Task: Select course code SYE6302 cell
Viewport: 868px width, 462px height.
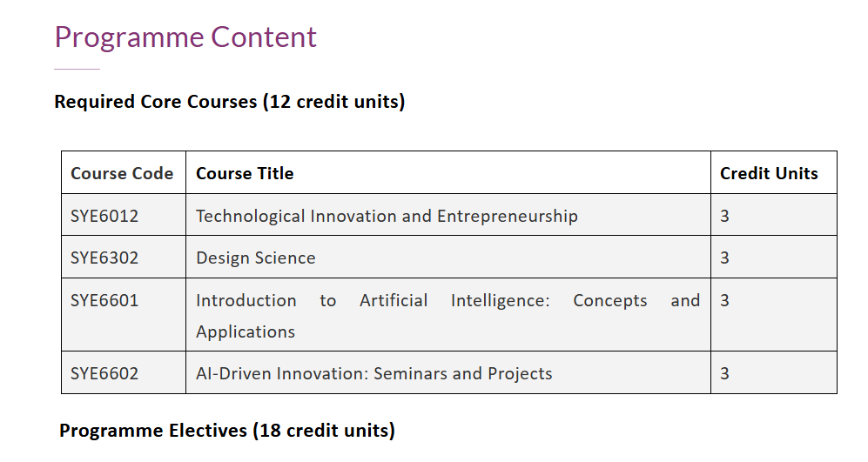Action: click(104, 258)
